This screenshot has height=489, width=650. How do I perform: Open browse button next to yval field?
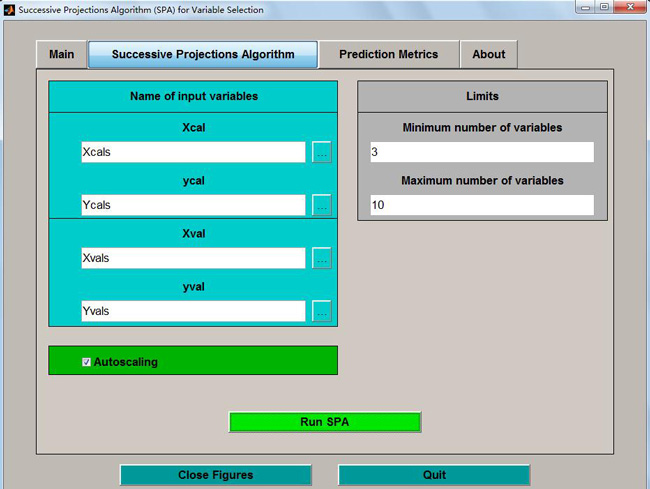[321, 311]
